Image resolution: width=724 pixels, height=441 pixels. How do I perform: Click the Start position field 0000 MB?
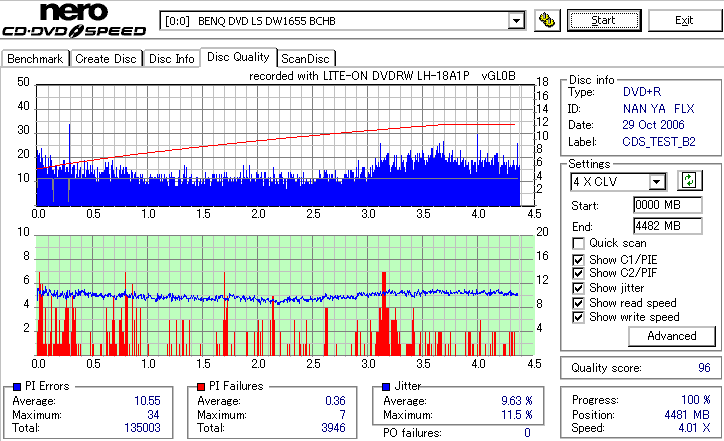click(668, 205)
